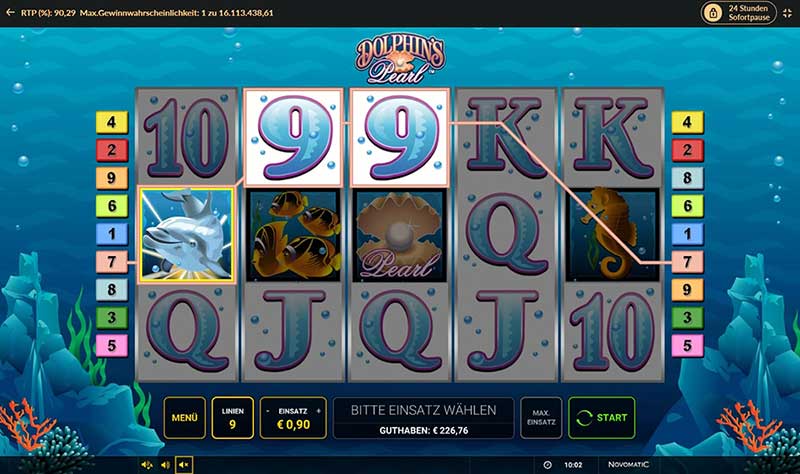Select payline 7 marker on left side
The height and width of the screenshot is (474, 800).
(x=112, y=262)
